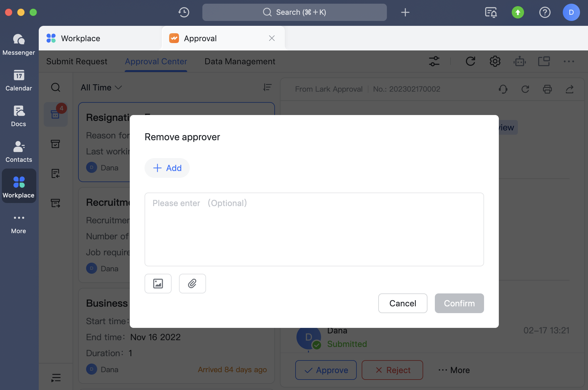Refresh the Approval app view
This screenshot has width=588, height=390.
[471, 61]
